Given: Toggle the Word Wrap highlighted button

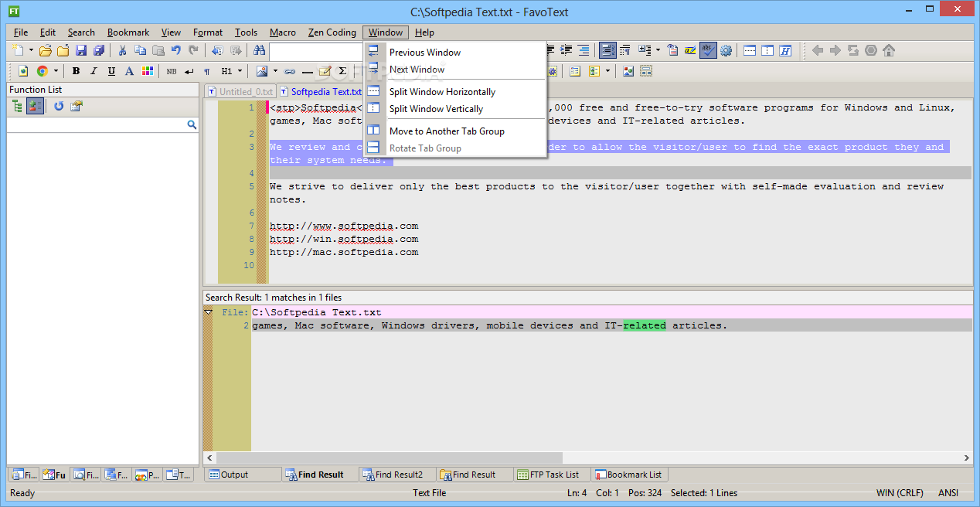Looking at the screenshot, I should tap(607, 50).
